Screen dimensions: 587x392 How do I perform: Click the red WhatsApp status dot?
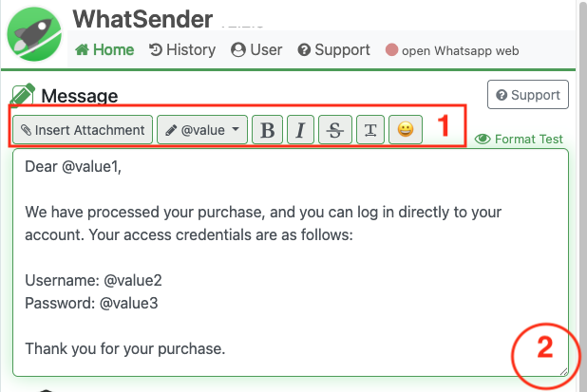tap(391, 50)
